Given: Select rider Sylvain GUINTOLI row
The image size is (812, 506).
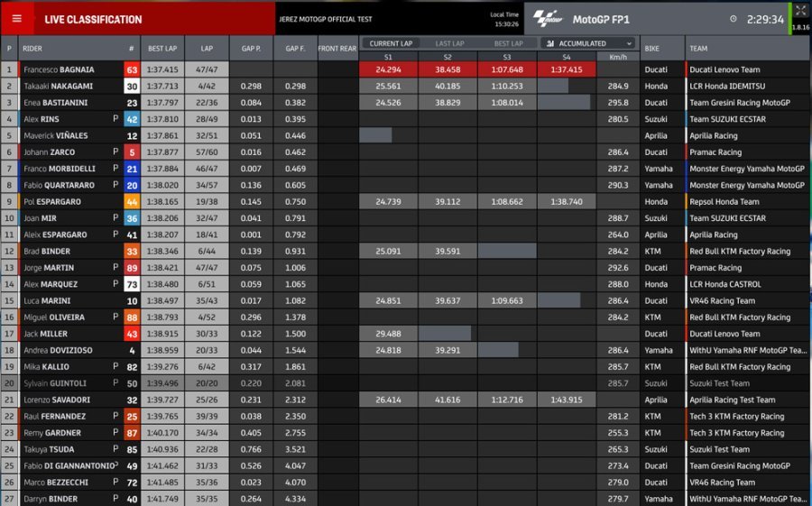Looking at the screenshot, I should click(406, 383).
